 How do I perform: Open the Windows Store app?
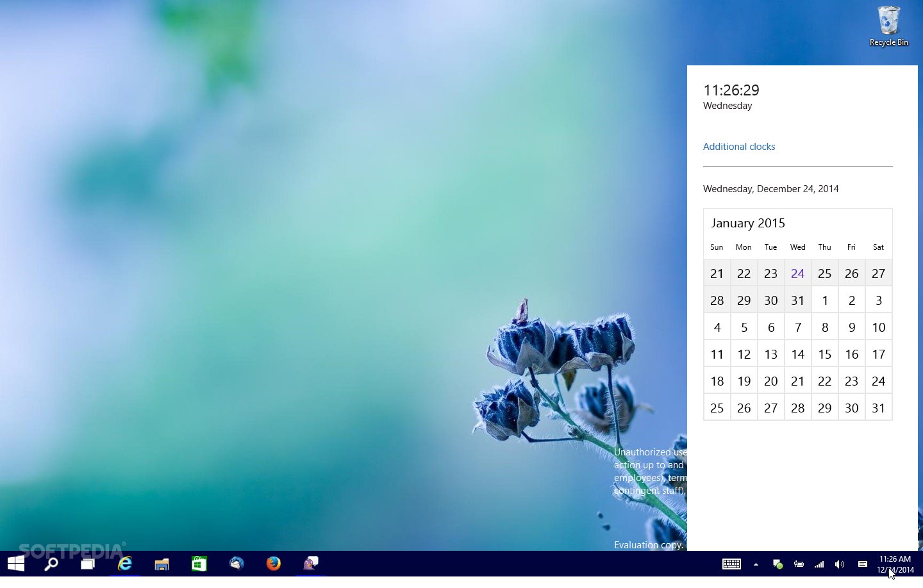pos(199,564)
